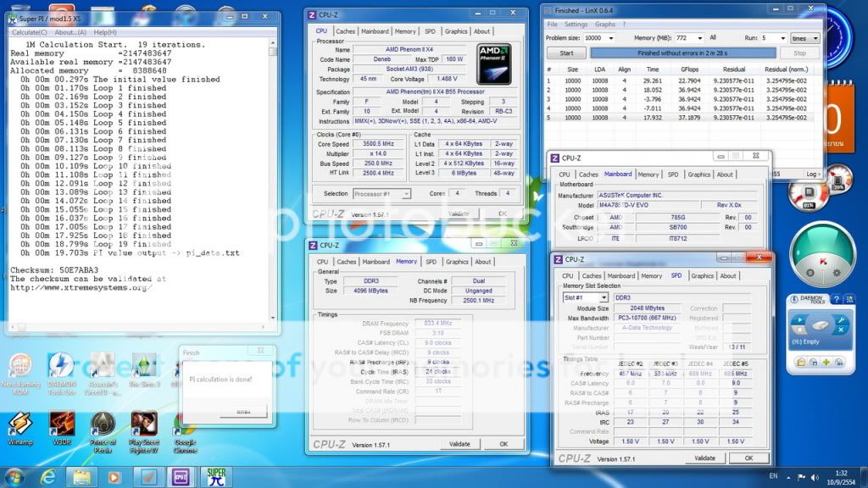Click the CPU-Z icon in the taskbar
The width and height of the screenshot is (868, 488).
(181, 476)
